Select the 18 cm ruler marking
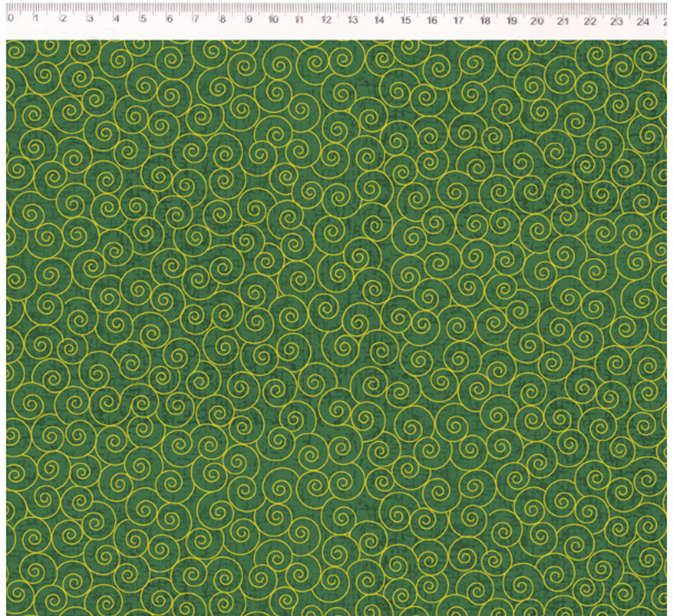Screen dimensions: 673x616 [485, 21]
